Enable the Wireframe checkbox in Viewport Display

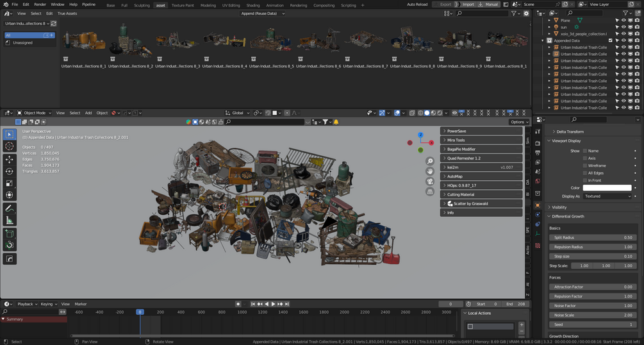tap(585, 165)
